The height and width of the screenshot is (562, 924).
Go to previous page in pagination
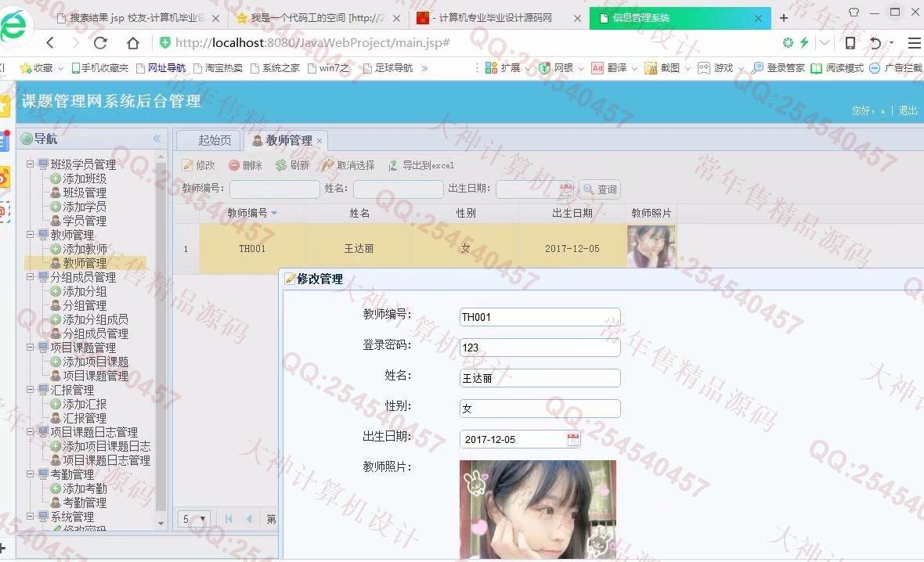[x=249, y=519]
